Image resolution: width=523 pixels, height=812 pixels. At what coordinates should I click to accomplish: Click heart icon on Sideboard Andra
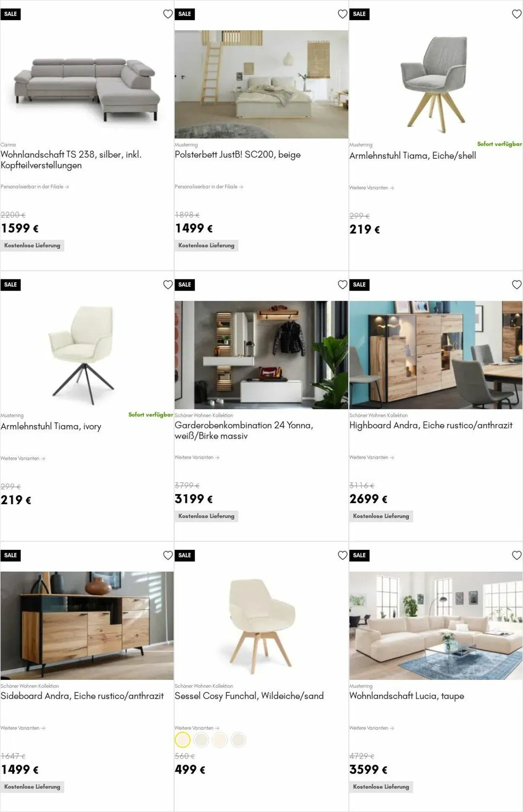tap(168, 555)
